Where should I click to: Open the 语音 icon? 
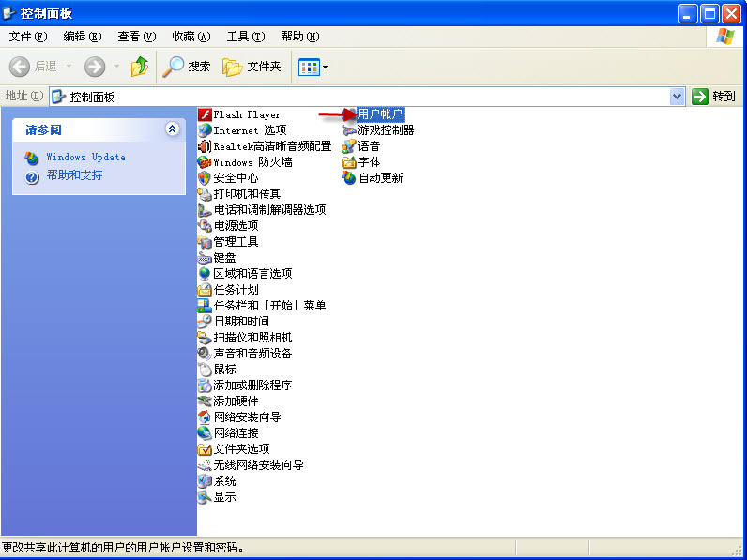pos(349,146)
